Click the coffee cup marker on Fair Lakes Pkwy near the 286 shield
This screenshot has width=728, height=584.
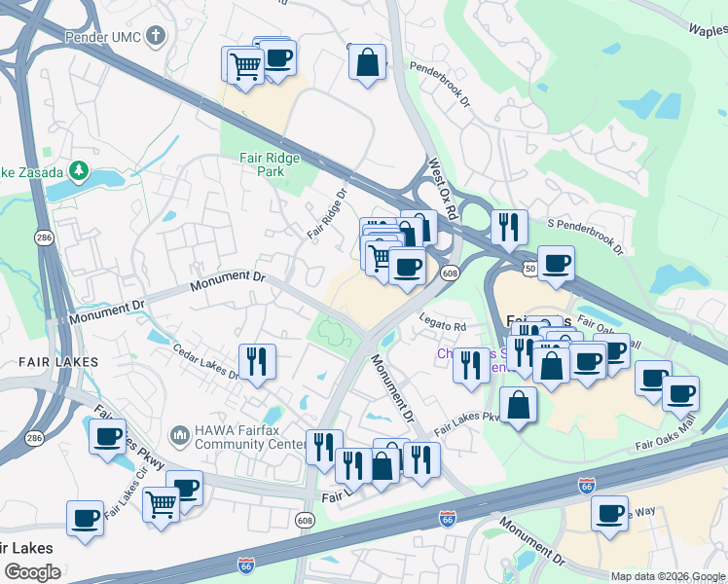[107, 437]
